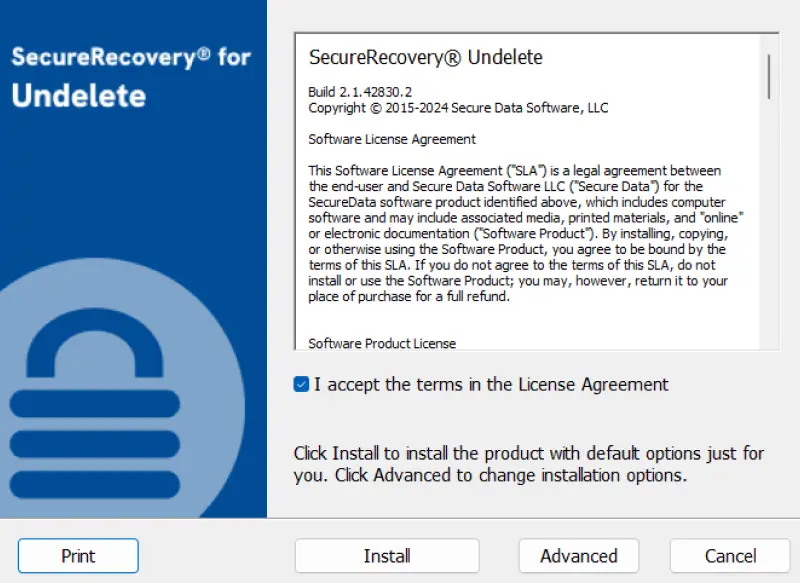This screenshot has height=583, width=800.
Task: Cancel the SecureRecovery Undelete setup
Action: [x=729, y=556]
